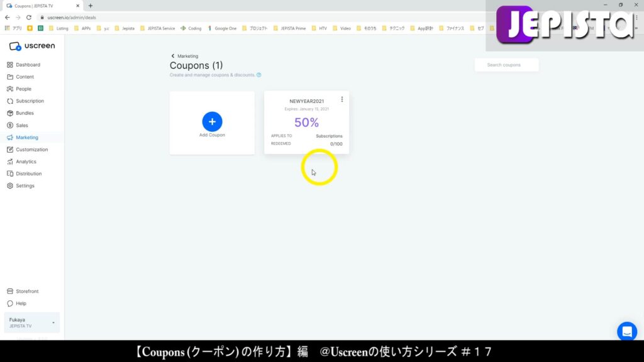Image resolution: width=644 pixels, height=362 pixels.
Task: Open the Coding bookmark
Action: click(191, 28)
